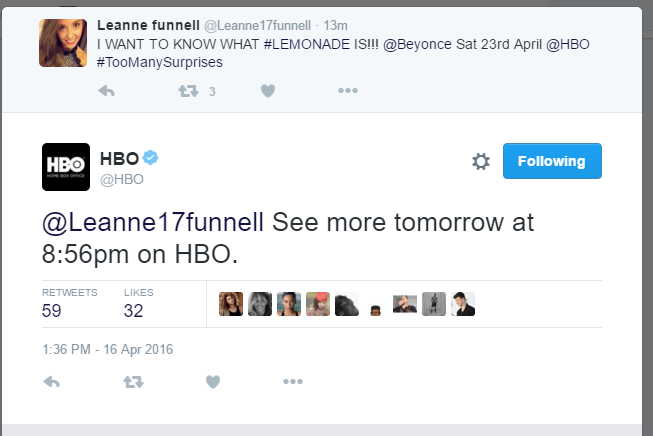The height and width of the screenshot is (436, 653).
Task: Click the @Leanne17funnell mention in HBO's reply
Action: [x=153, y=222]
